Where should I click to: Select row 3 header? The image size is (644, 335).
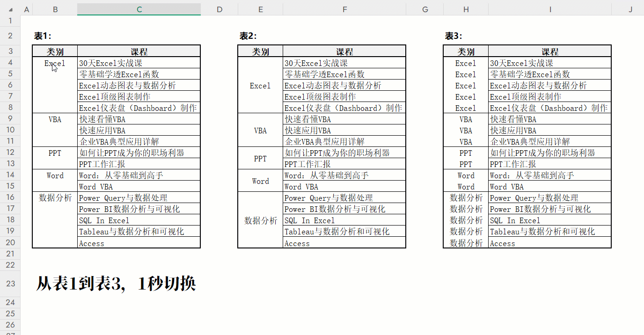tap(10, 51)
